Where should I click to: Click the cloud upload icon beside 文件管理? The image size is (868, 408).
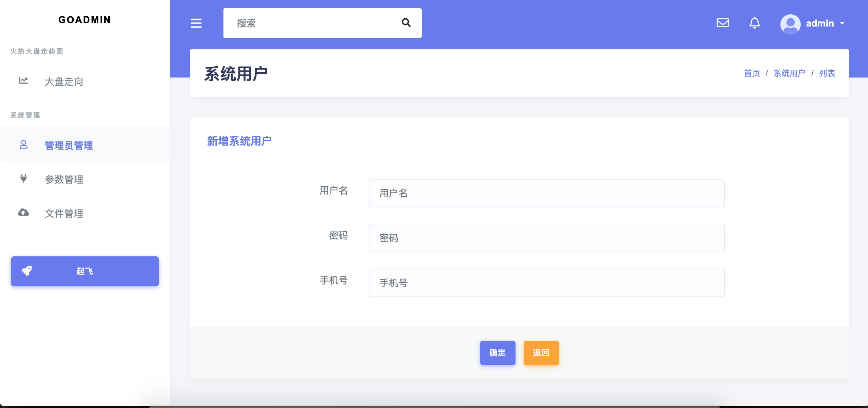[23, 213]
